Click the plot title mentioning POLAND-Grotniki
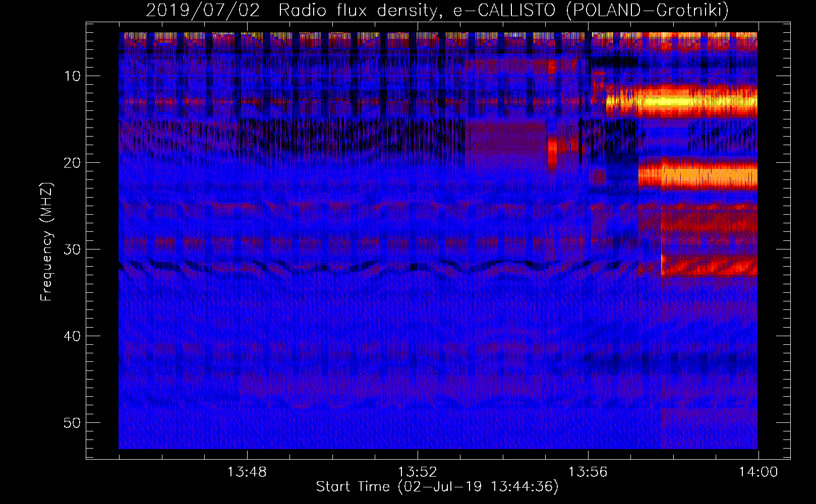The width and height of the screenshot is (816, 504). click(437, 10)
